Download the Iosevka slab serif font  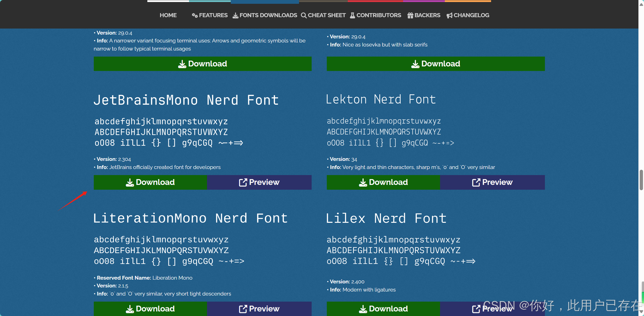coord(435,64)
